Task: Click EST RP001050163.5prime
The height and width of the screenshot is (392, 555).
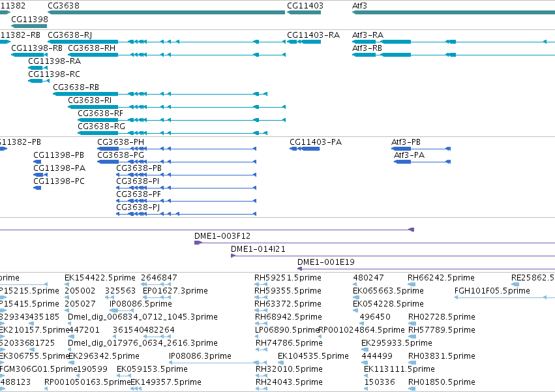Action: (x=87, y=382)
